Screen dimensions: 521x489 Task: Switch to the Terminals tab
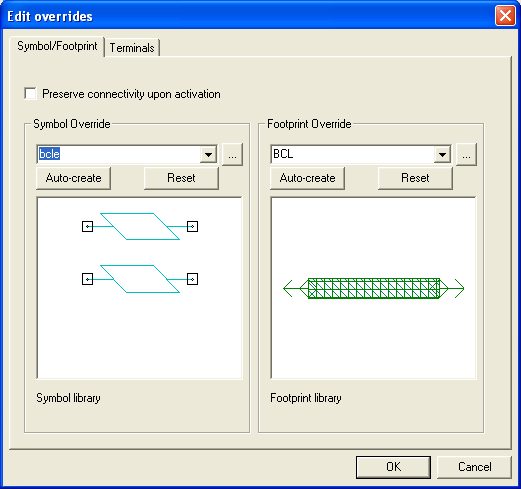132,48
